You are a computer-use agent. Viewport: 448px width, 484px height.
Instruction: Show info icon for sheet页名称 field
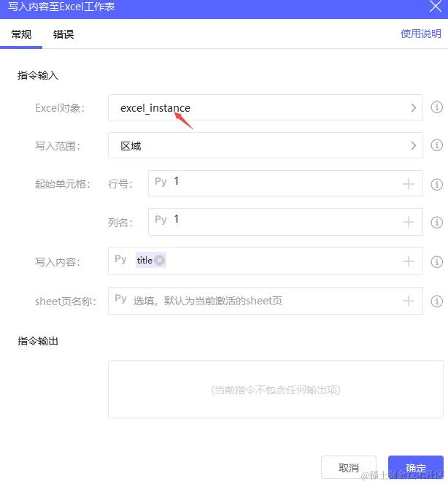[x=436, y=301]
